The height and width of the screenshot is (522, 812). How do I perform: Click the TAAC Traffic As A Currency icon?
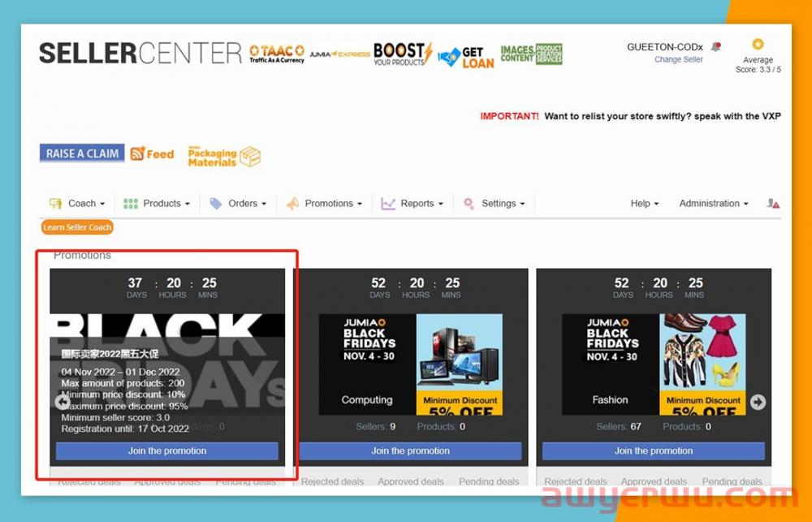pos(276,54)
